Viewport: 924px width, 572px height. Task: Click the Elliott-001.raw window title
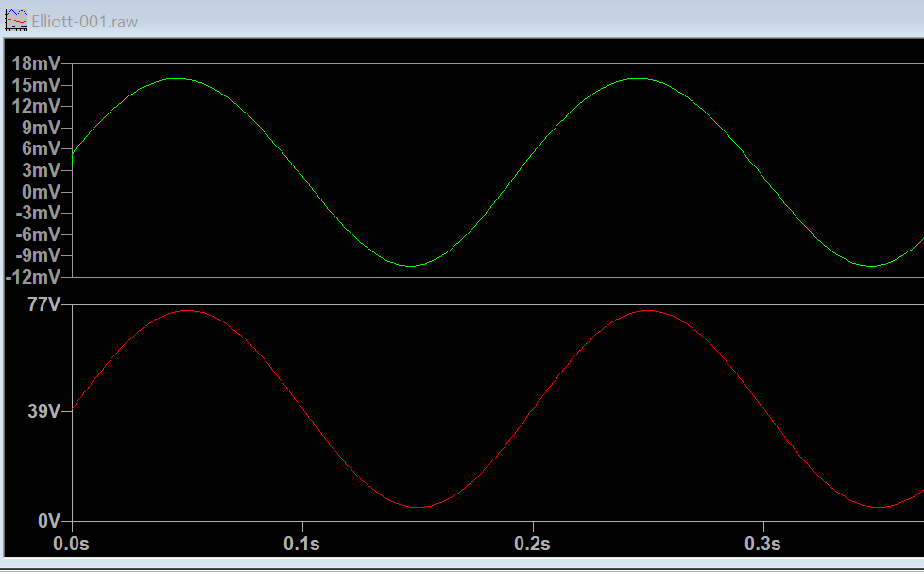pyautogui.click(x=84, y=22)
